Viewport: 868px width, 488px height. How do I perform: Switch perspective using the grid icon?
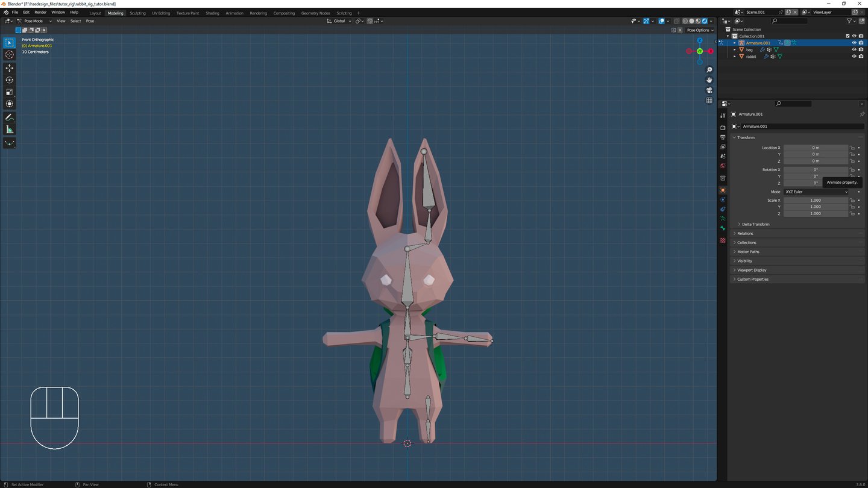(x=709, y=101)
